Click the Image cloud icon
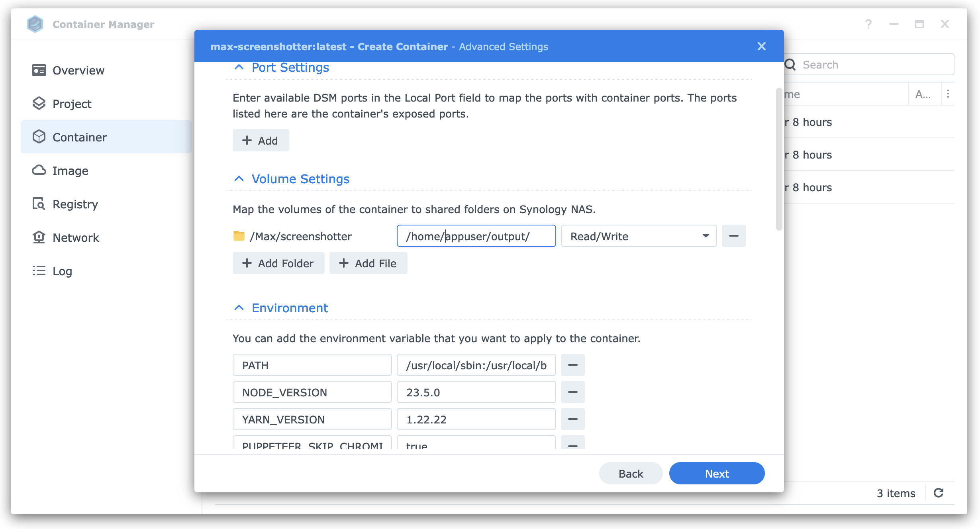 pos(39,170)
